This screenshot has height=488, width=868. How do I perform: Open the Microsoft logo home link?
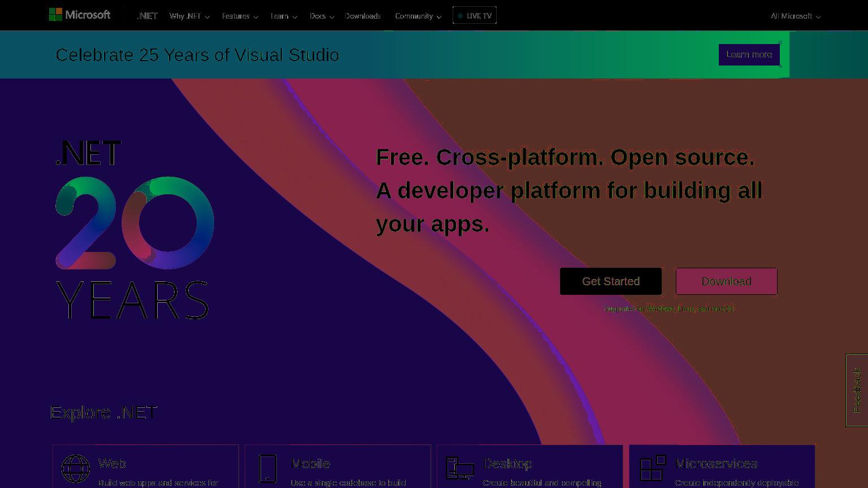[x=80, y=15]
